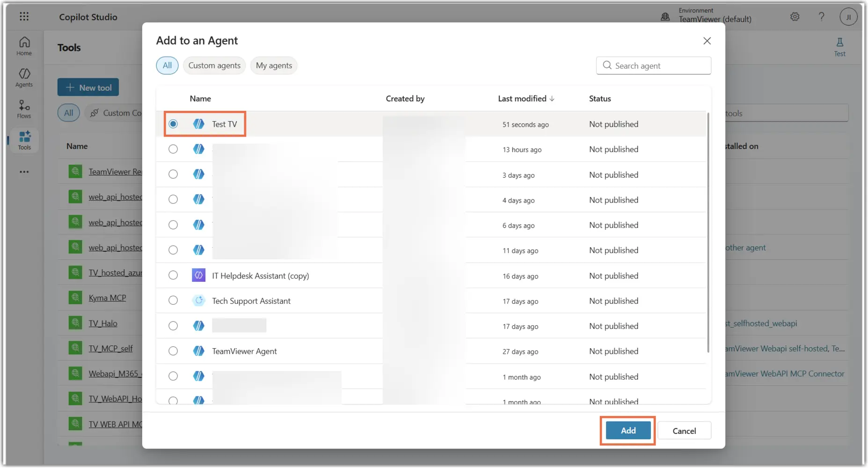The image size is (868, 468).
Task: Sort agents by Name column header
Action: [x=200, y=98]
